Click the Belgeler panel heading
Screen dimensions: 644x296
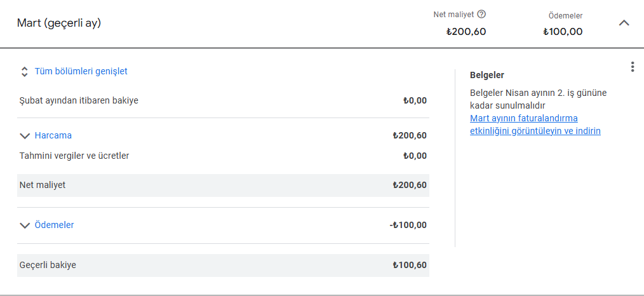point(486,75)
